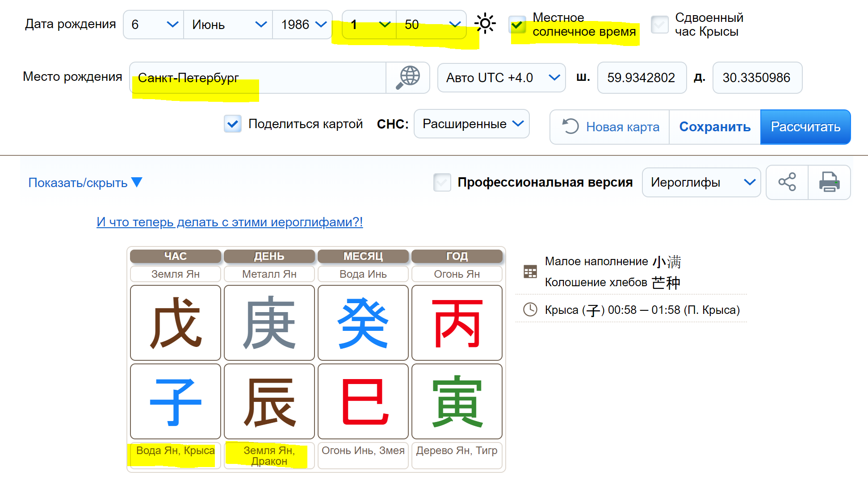Click the calendar icon beside solar term info
Viewport: 868px width, 484px height.
[530, 271]
